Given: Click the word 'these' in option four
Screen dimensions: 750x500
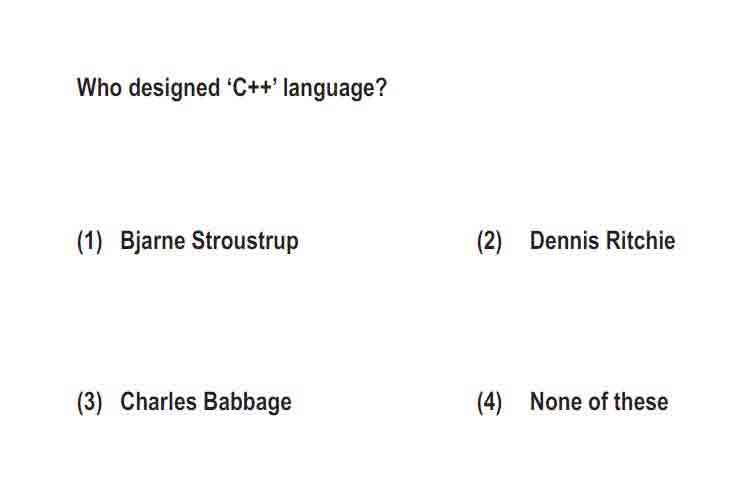Looking at the screenshot, I should (x=641, y=401).
